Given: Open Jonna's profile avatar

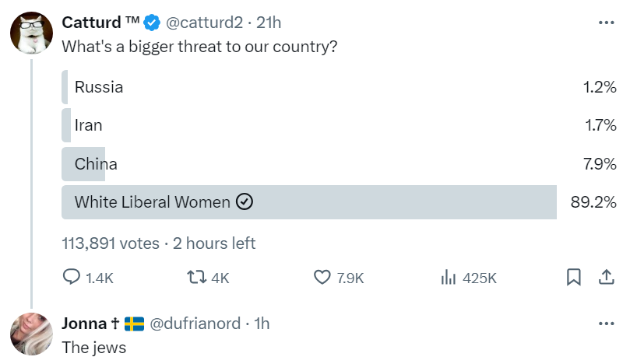Looking at the screenshot, I should (x=30, y=334).
